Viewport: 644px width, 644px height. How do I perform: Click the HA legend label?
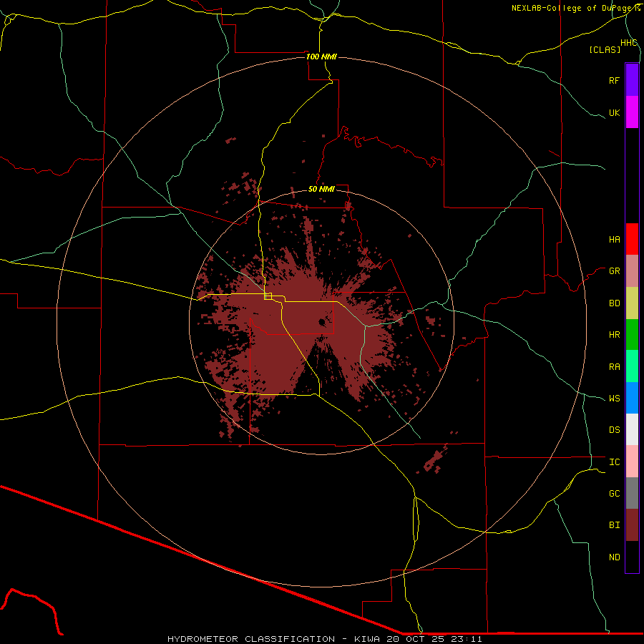[x=614, y=239]
